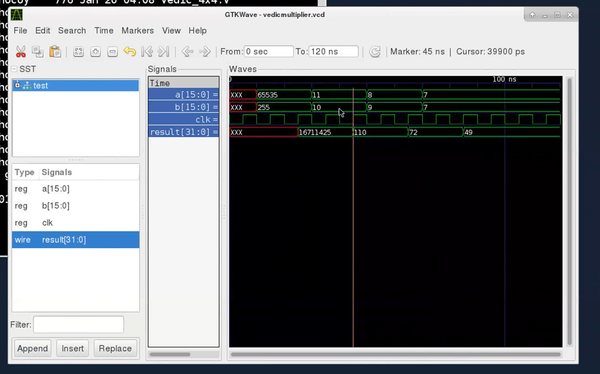600x374 pixels.
Task: Click the 72 value on result waveform
Action: (413, 132)
